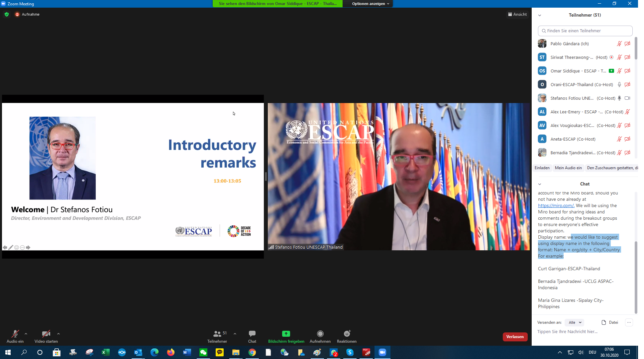
Task: Click the Datei file attachment icon
Action: tap(604, 322)
